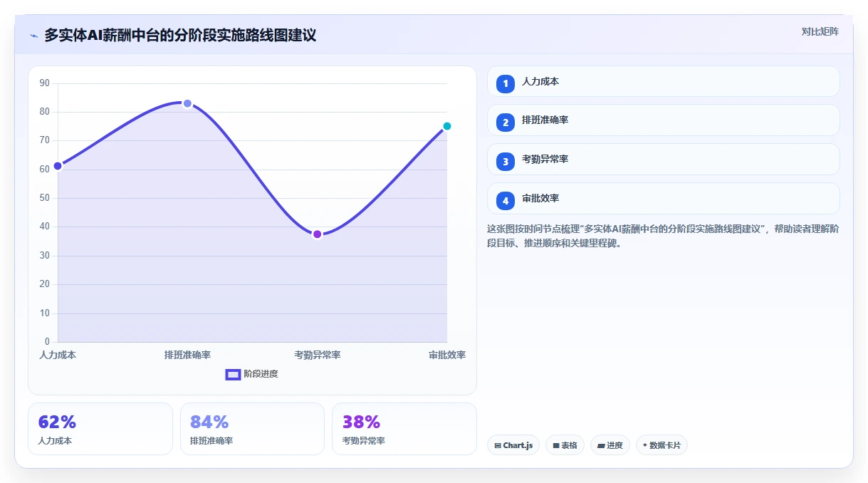The image size is (868, 483).
Task: Click the 62% value in the 人力成本 card
Action: pos(57,422)
